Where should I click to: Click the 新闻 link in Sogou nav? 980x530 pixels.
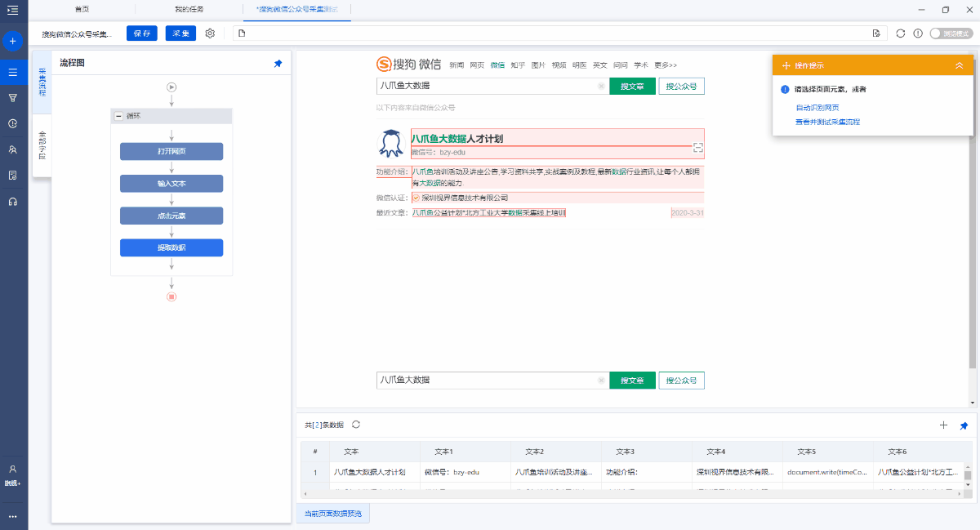(457, 65)
